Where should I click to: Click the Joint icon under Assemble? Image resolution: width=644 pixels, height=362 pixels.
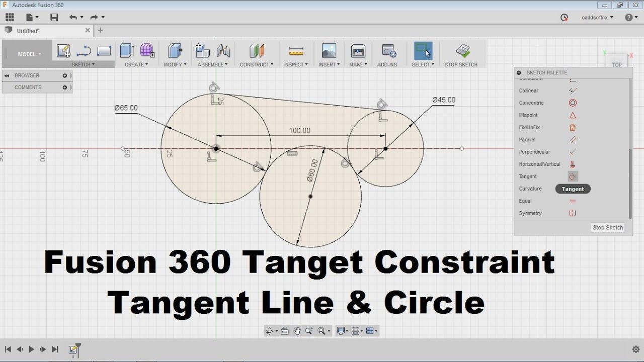(x=223, y=51)
